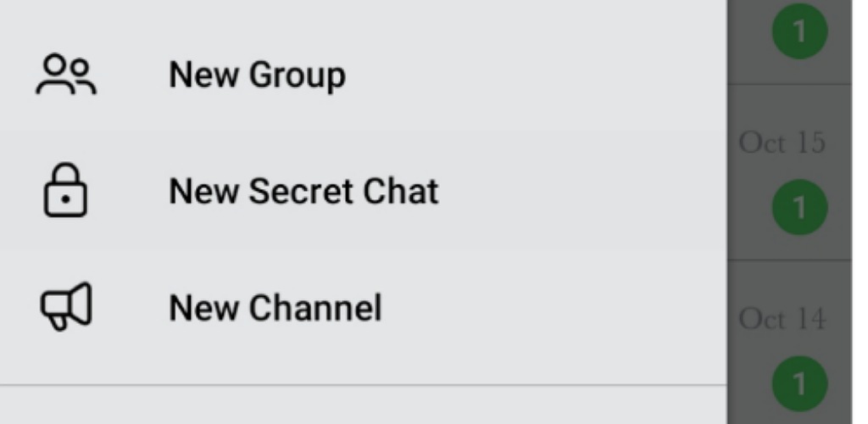Viewport: 868px width, 424px height.
Task: Select the New Group menu entry
Action: (x=363, y=75)
